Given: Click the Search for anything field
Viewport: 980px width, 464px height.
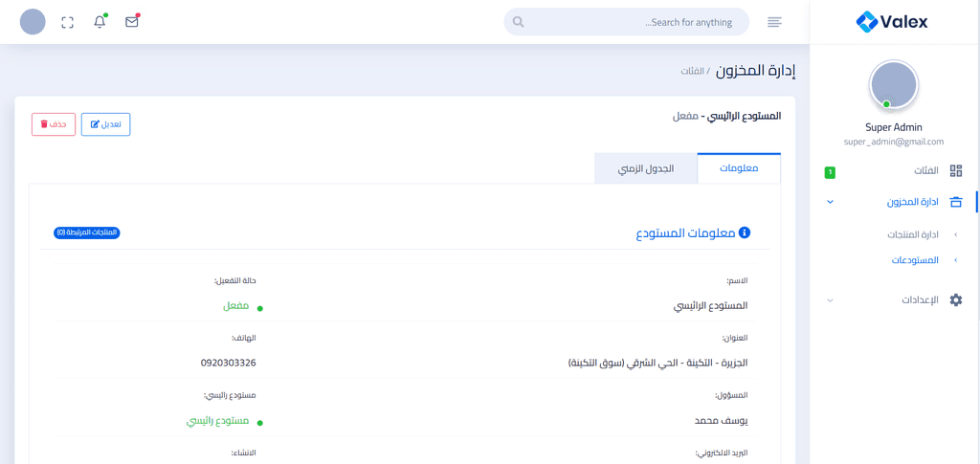Looking at the screenshot, I should point(626,22).
